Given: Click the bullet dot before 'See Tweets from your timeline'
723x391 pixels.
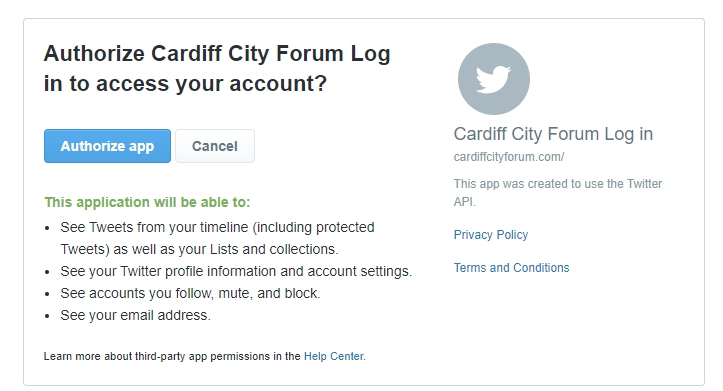Looking at the screenshot, I should coord(47,228).
